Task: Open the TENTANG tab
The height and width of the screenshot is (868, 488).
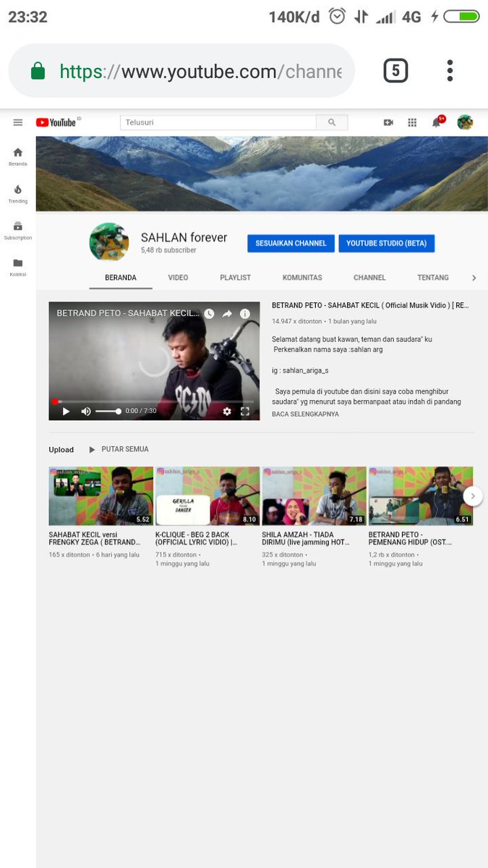Action: coord(433,278)
